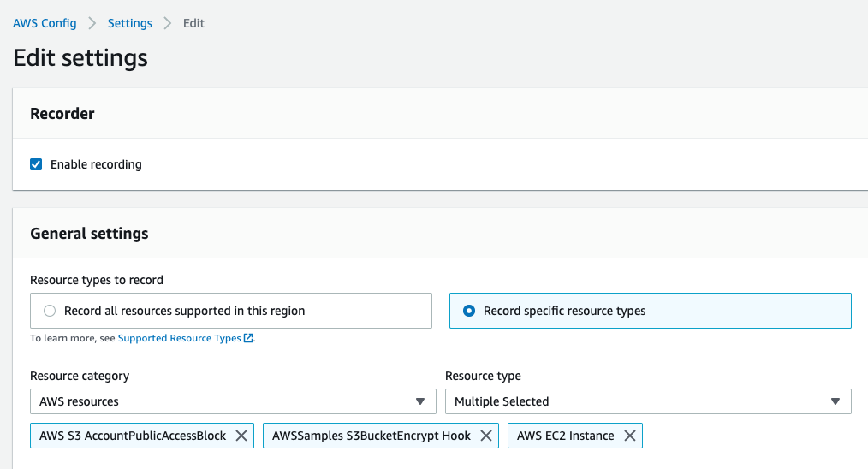Select Record specific resource types option
Viewport: 868px width, 469px height.
469,311
